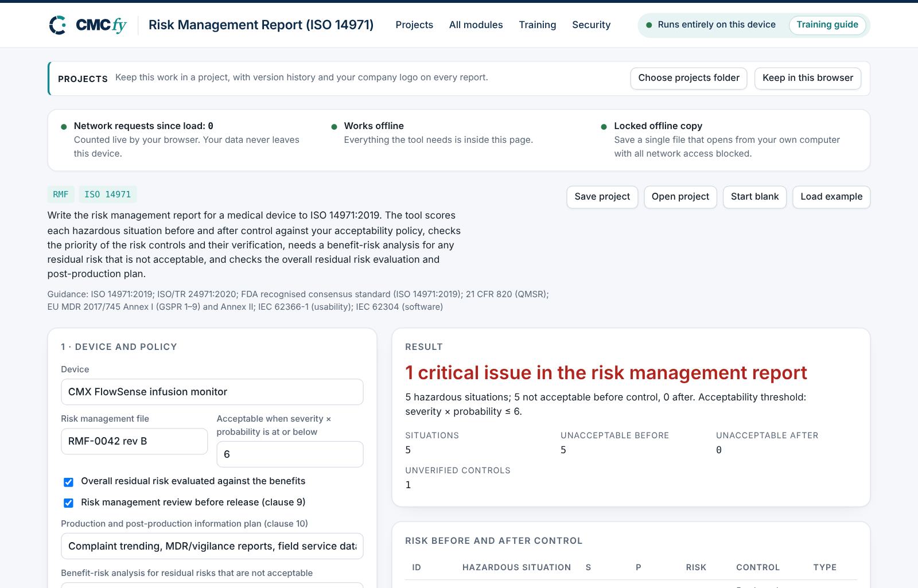Click the UNVERIFIED CONTROLS label
This screenshot has width=918, height=588.
click(458, 470)
